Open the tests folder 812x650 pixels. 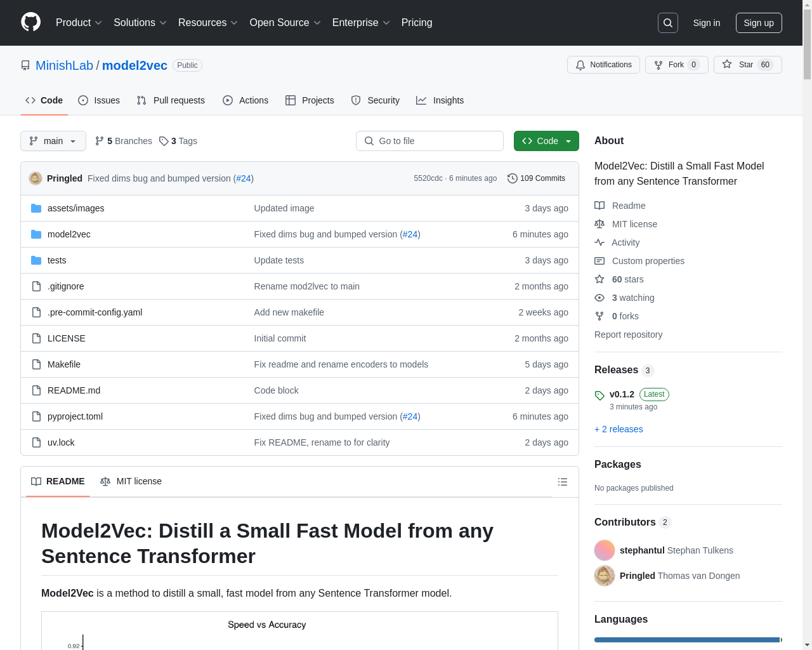[x=56, y=260]
